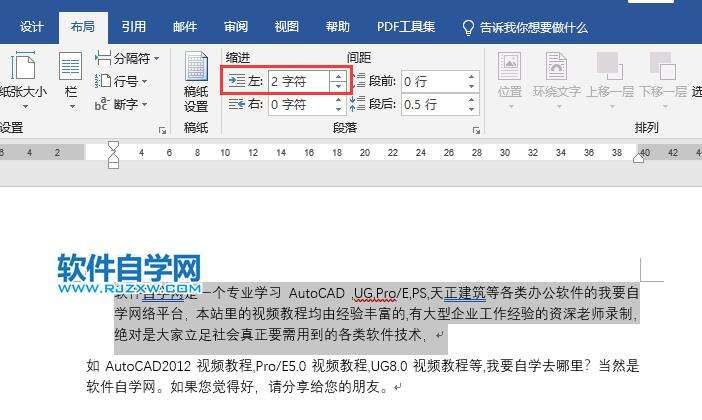This screenshot has width=702, height=420.
Task: Open the 栏 columns menu
Action: (71, 81)
